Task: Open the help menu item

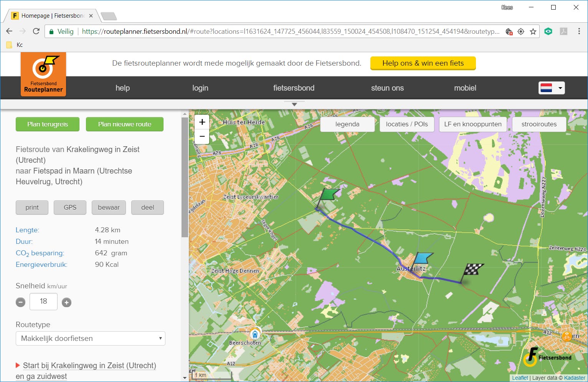Action: click(122, 88)
